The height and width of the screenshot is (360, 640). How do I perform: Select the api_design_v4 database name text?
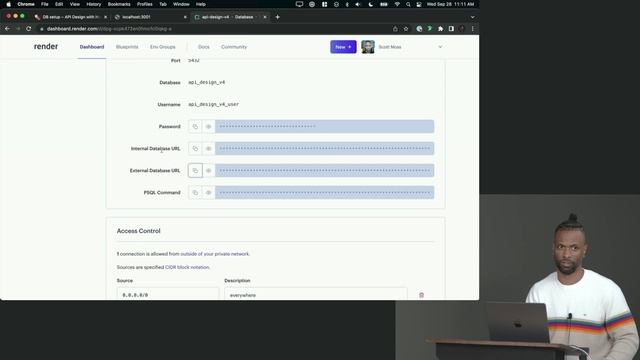[207, 82]
